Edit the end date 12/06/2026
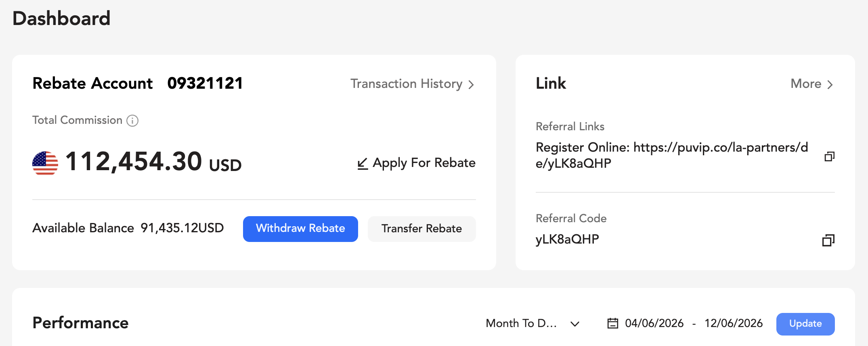The width and height of the screenshot is (868, 346). click(x=734, y=323)
